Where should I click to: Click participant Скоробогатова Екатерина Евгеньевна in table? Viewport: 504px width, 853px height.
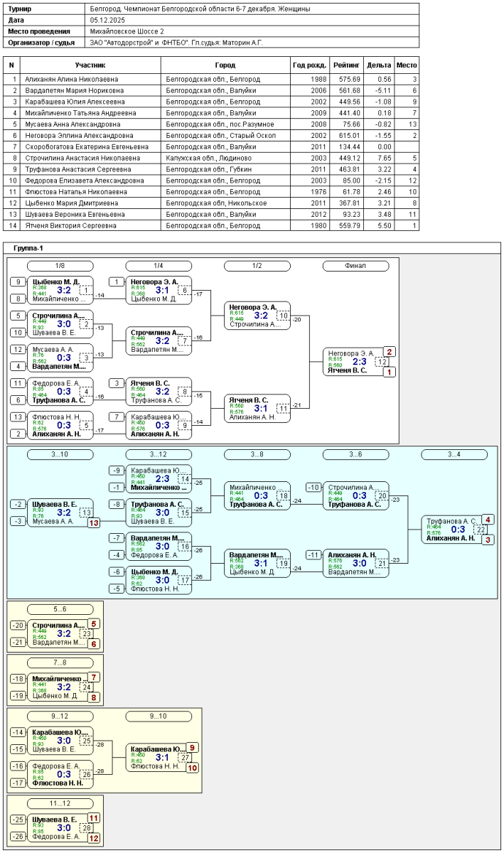click(x=90, y=146)
